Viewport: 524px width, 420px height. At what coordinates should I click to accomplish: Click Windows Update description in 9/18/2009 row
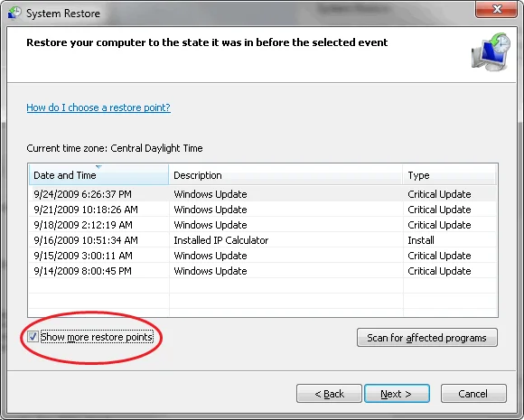click(211, 225)
